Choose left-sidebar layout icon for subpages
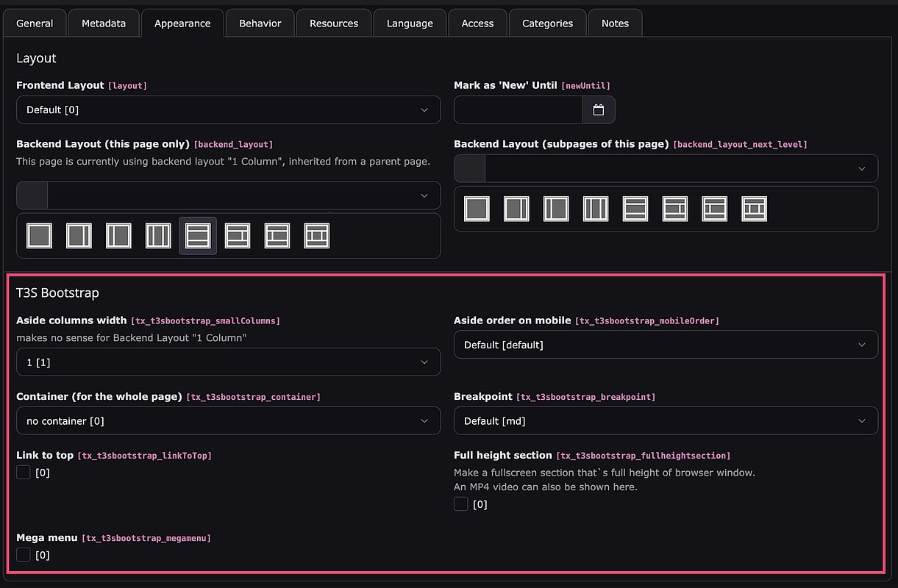 pyautogui.click(x=556, y=209)
